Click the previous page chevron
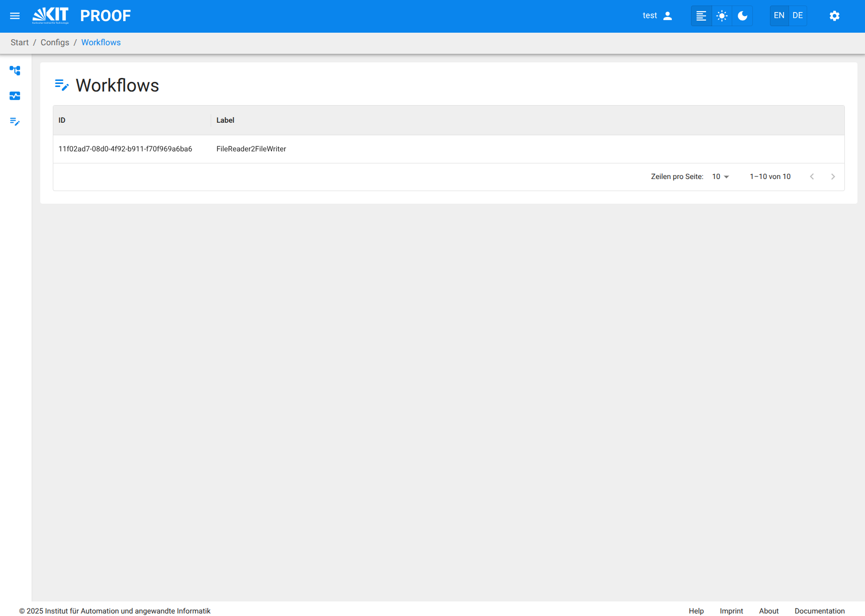 tap(812, 177)
